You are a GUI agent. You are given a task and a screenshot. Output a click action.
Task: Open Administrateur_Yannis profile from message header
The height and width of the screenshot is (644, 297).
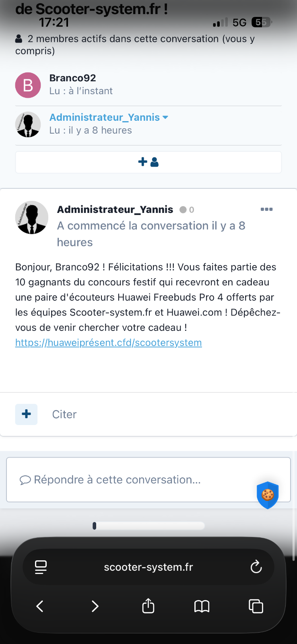(115, 210)
